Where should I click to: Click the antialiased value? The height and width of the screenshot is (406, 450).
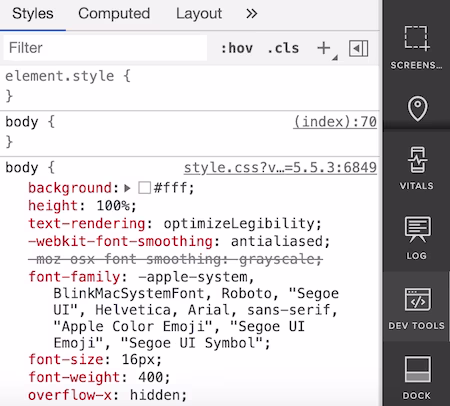coord(277,241)
